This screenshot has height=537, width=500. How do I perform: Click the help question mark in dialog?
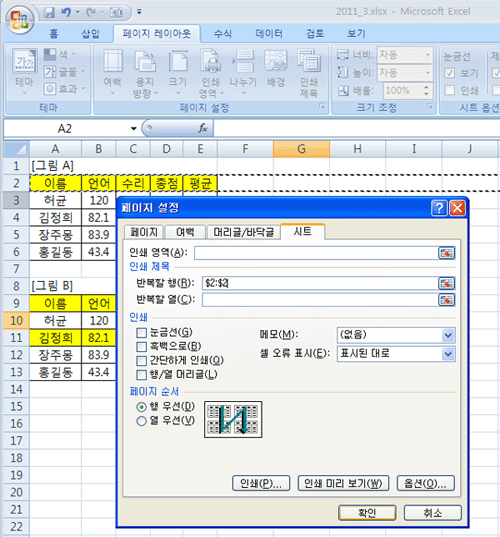(x=439, y=208)
